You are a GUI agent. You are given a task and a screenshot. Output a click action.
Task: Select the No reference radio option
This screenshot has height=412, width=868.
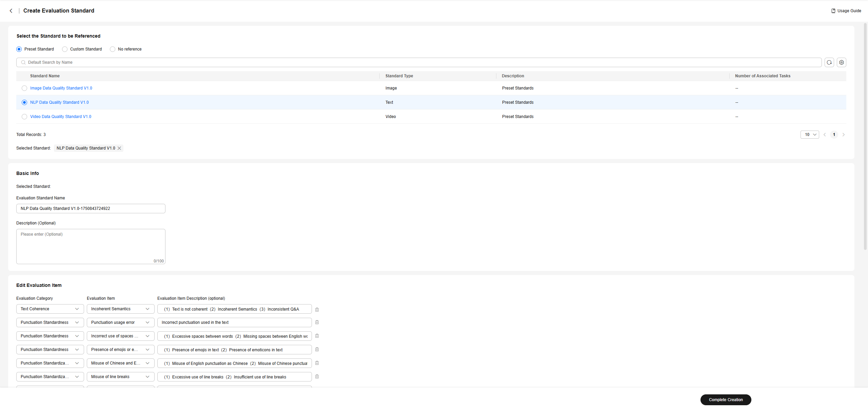(x=113, y=49)
